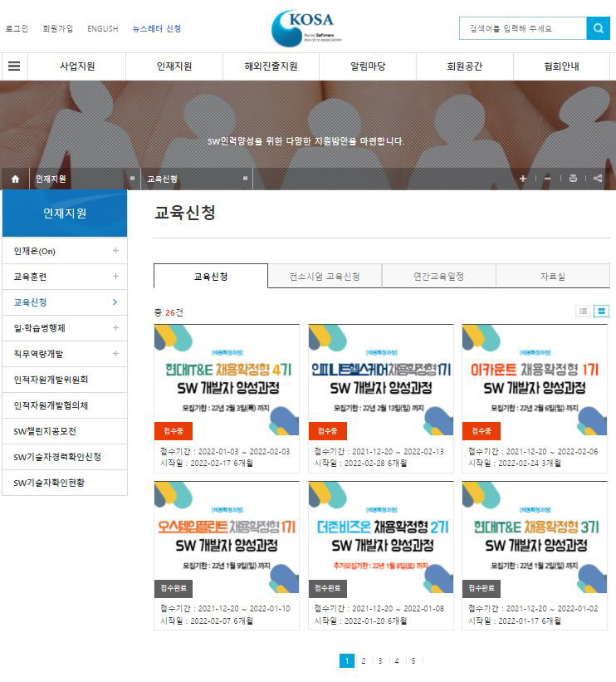
Task: Open 현대IT&E 채용확정형 3기 course card
Action: coord(535,556)
